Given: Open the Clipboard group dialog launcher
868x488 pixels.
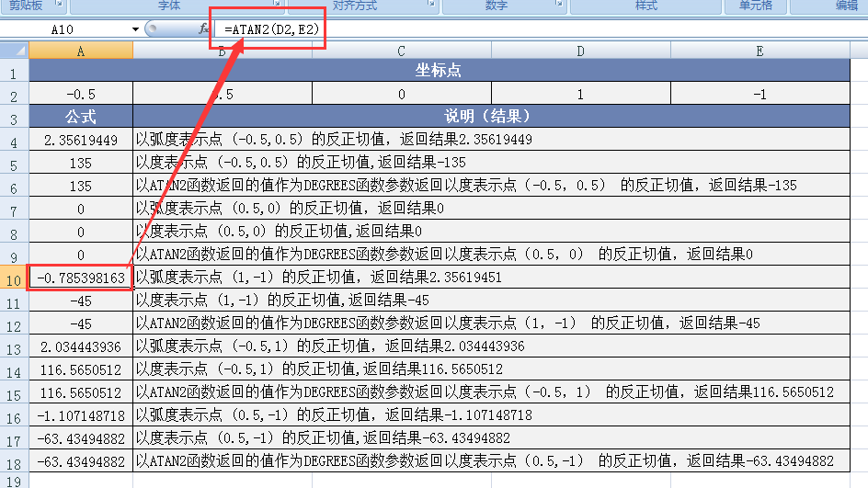Looking at the screenshot, I should 59,4.
